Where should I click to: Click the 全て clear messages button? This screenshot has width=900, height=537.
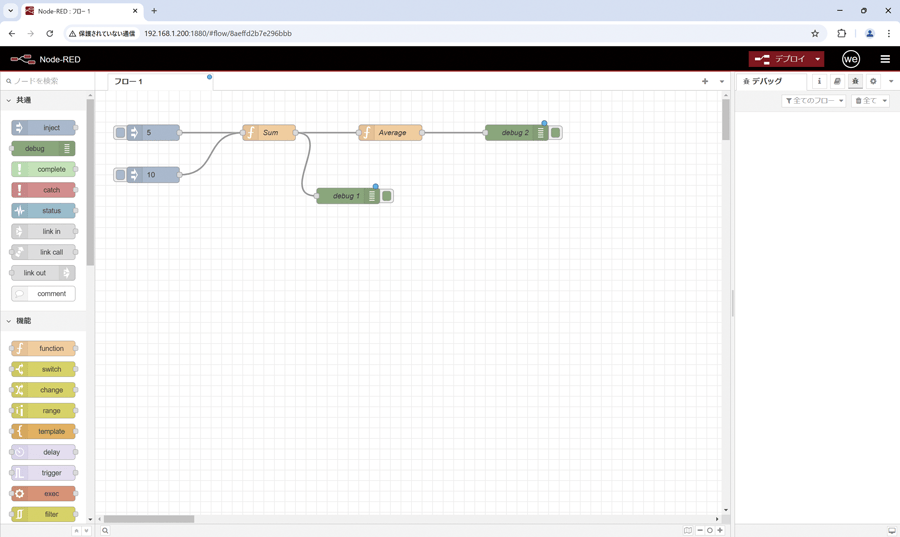(870, 101)
